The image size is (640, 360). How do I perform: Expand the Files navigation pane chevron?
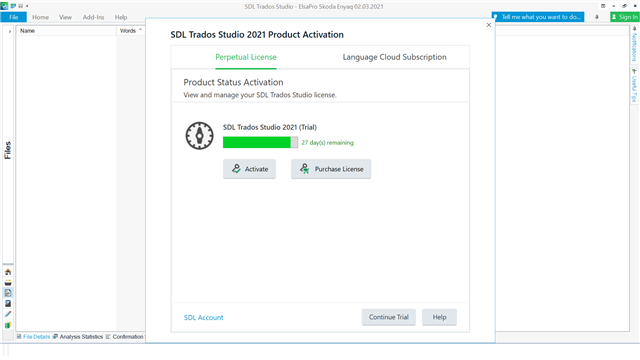(9, 31)
